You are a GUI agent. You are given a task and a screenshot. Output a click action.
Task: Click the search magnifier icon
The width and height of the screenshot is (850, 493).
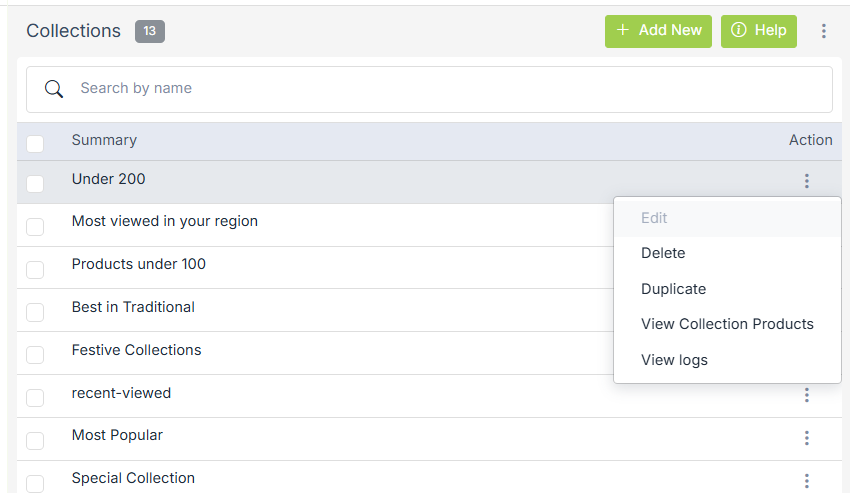click(x=54, y=89)
